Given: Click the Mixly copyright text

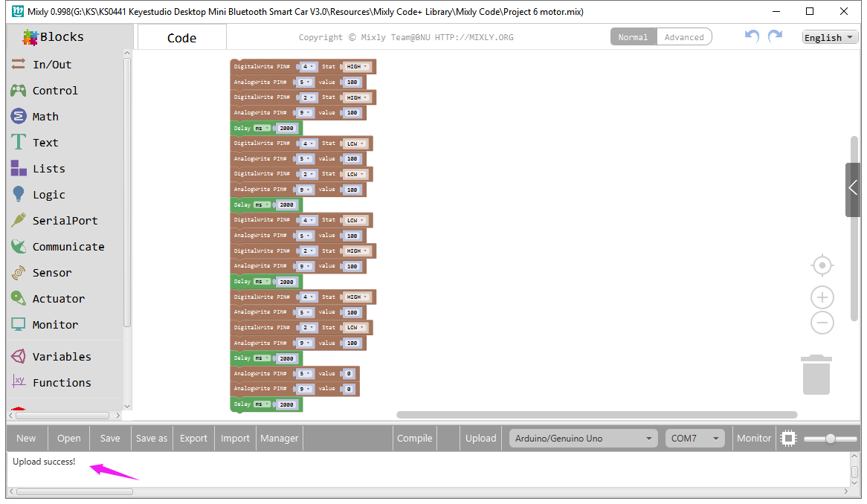Looking at the screenshot, I should click(x=406, y=37).
